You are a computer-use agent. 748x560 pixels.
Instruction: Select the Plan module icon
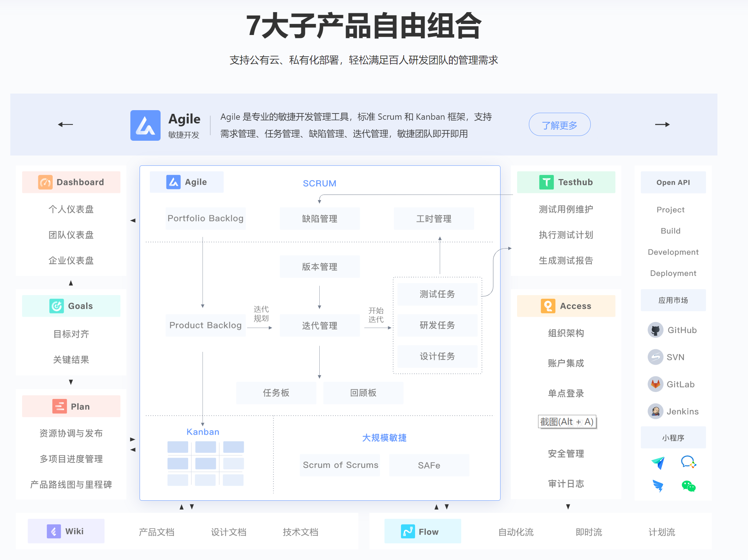(59, 406)
